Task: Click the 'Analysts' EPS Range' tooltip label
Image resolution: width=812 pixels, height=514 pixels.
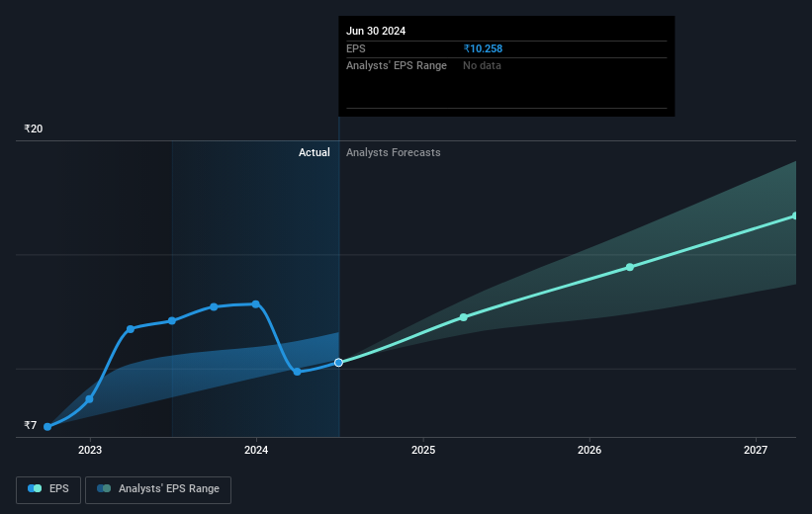Action: point(397,66)
